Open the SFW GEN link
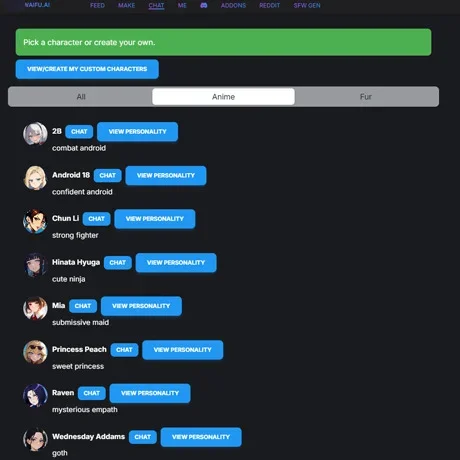 (307, 5)
